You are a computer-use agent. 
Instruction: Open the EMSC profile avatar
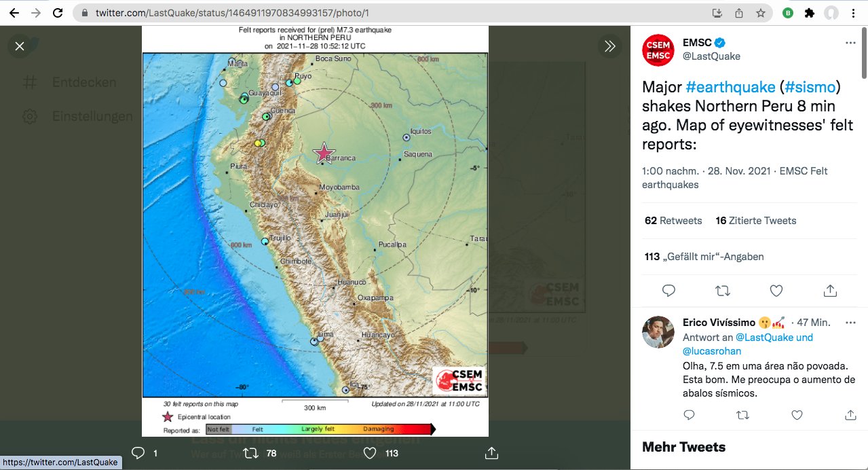click(658, 50)
